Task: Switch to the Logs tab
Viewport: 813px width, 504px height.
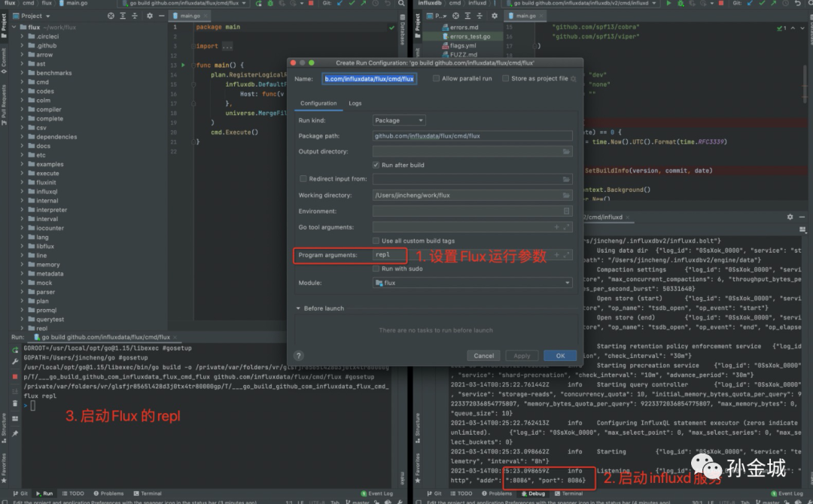Action: 355,103
